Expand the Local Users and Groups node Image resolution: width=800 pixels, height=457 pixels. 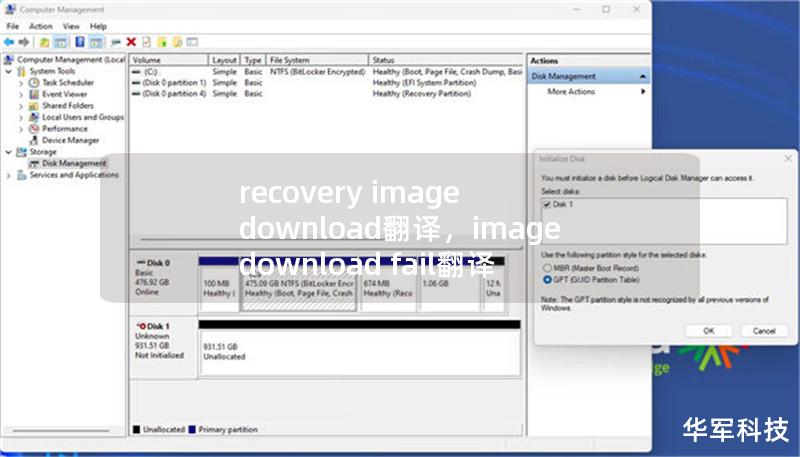21,117
